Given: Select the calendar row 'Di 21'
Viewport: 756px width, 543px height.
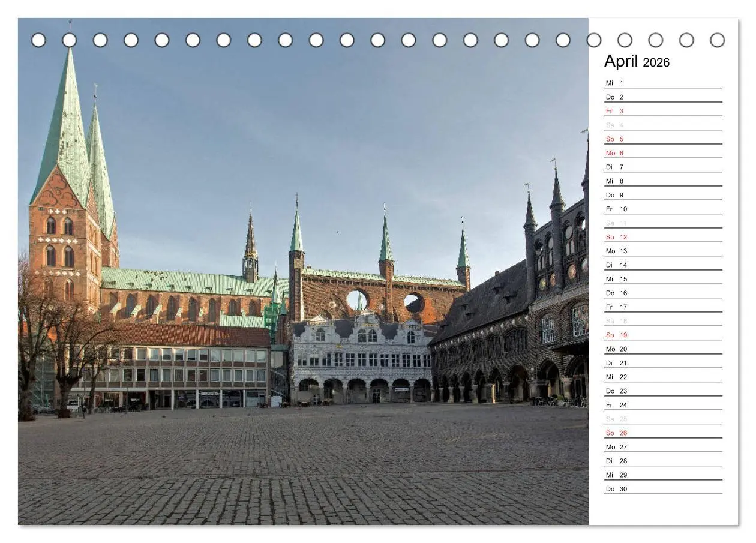Looking at the screenshot, I should [x=663, y=363].
